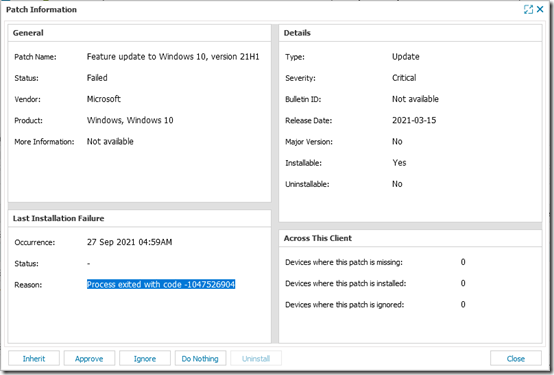Screen dimensions: 554x375
Task: Click the 'Across This Client' section header
Action: 318,238
